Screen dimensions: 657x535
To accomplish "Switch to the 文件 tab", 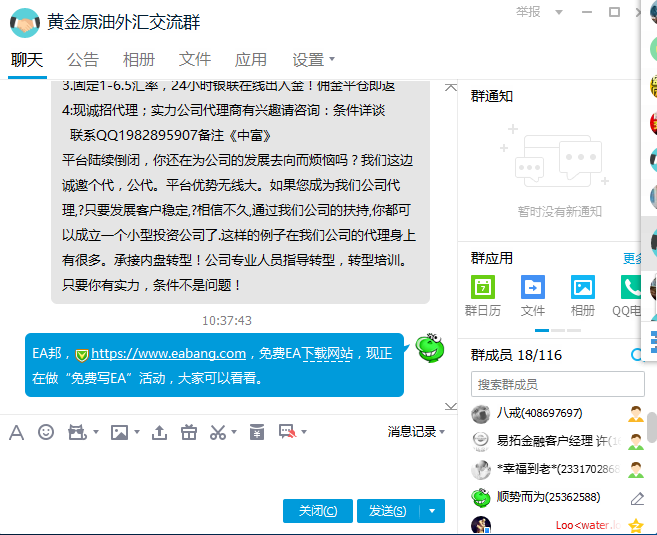I will pos(195,59).
